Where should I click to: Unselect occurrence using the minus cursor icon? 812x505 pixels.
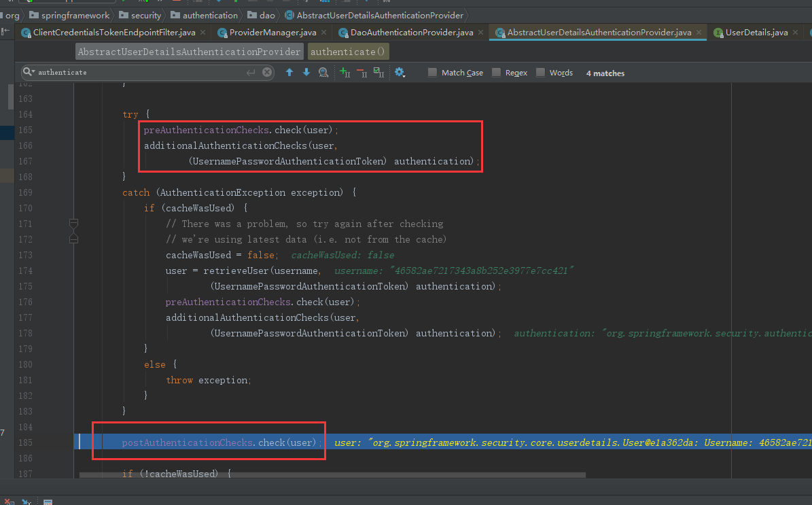click(x=361, y=73)
